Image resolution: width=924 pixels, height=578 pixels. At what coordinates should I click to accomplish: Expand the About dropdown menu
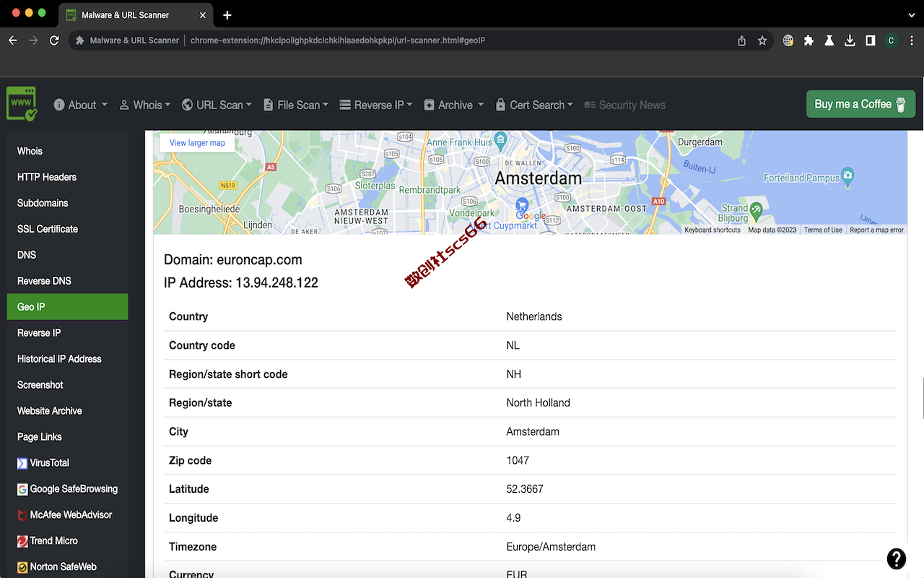point(80,105)
